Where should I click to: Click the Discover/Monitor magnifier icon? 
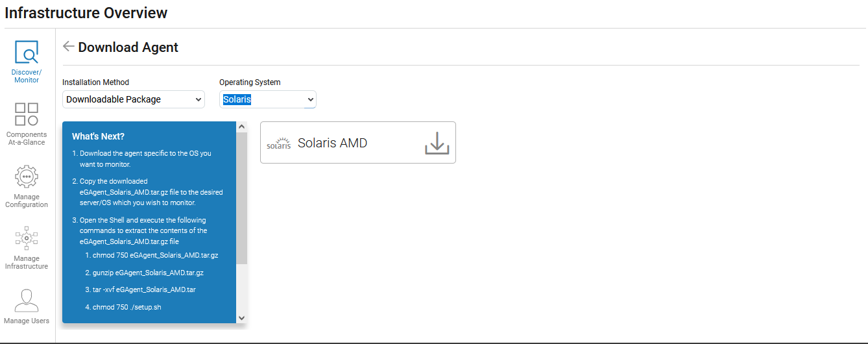point(27,51)
